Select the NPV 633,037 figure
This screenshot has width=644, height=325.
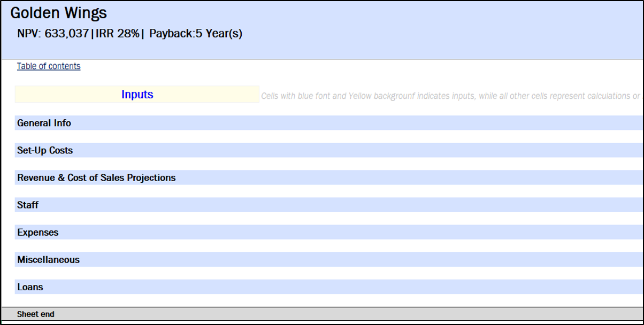(x=53, y=34)
